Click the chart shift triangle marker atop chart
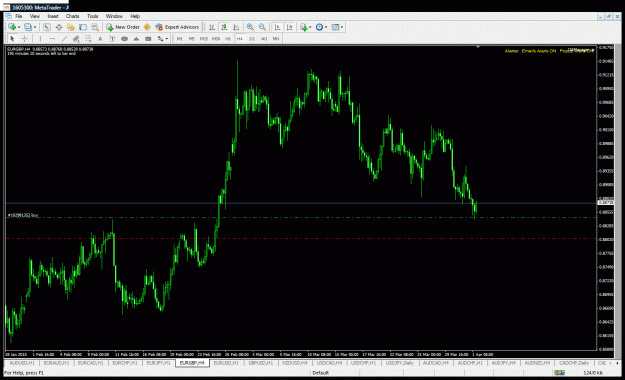Screen dimensions: 625x380 coord(478,47)
